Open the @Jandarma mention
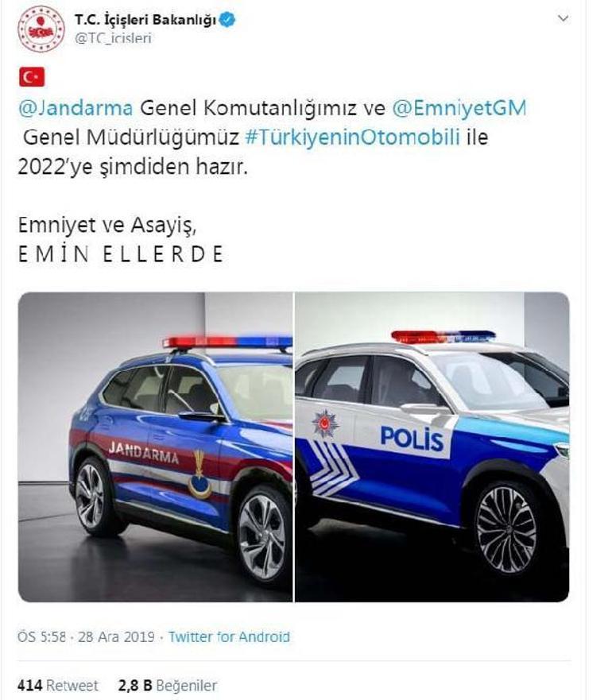The height and width of the screenshot is (700, 612). (76, 108)
